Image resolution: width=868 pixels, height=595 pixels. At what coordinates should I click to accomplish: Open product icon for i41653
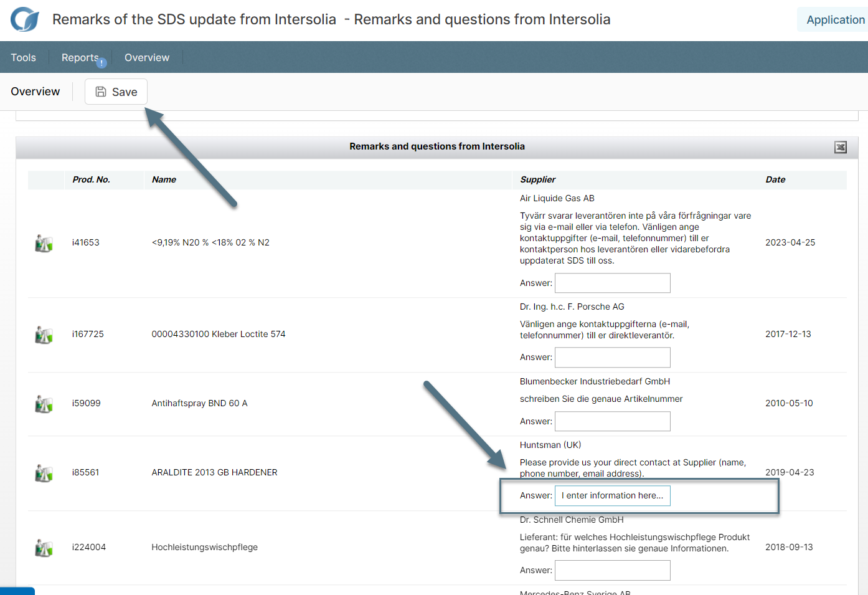point(44,243)
